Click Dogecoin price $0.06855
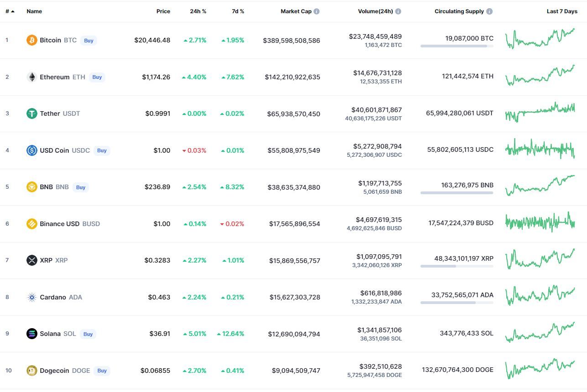Viewport: 587px width, 392px height. point(156,371)
